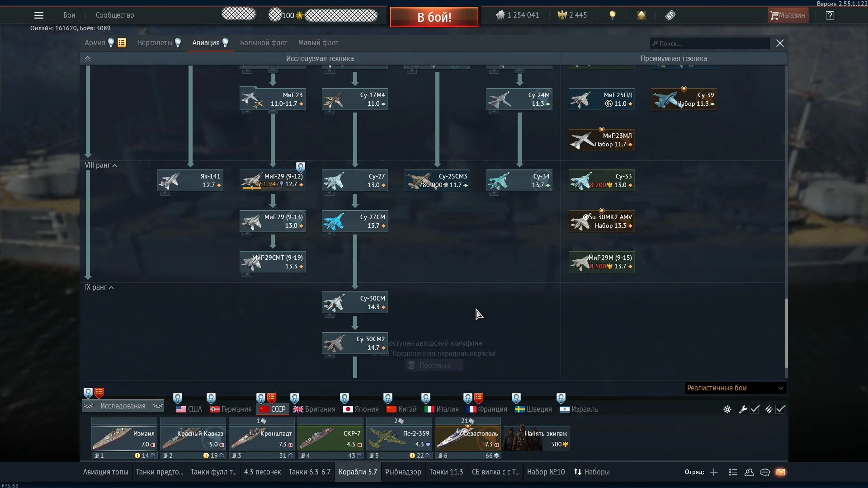Select the Франция nation
868x488 pixels.
486,409
